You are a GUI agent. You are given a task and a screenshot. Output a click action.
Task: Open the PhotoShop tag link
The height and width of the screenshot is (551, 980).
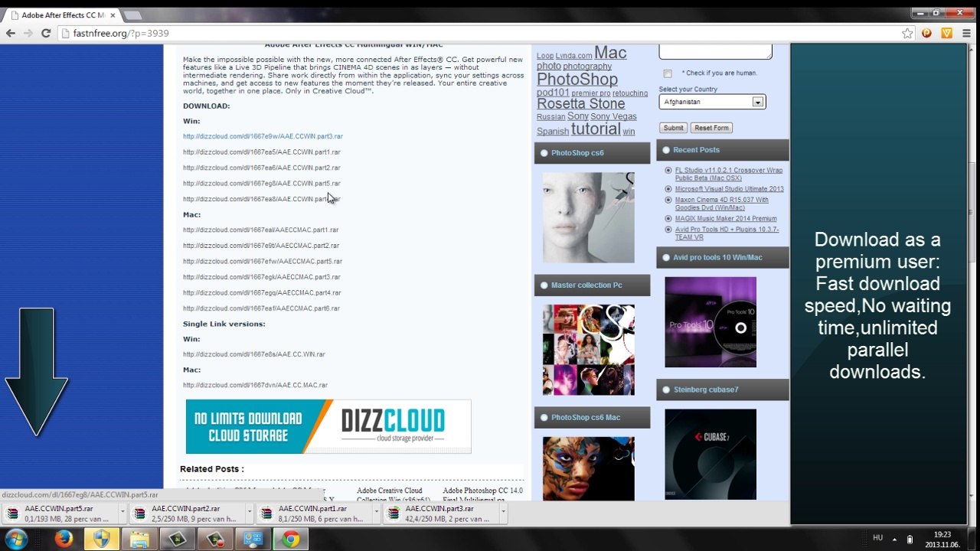click(x=577, y=80)
